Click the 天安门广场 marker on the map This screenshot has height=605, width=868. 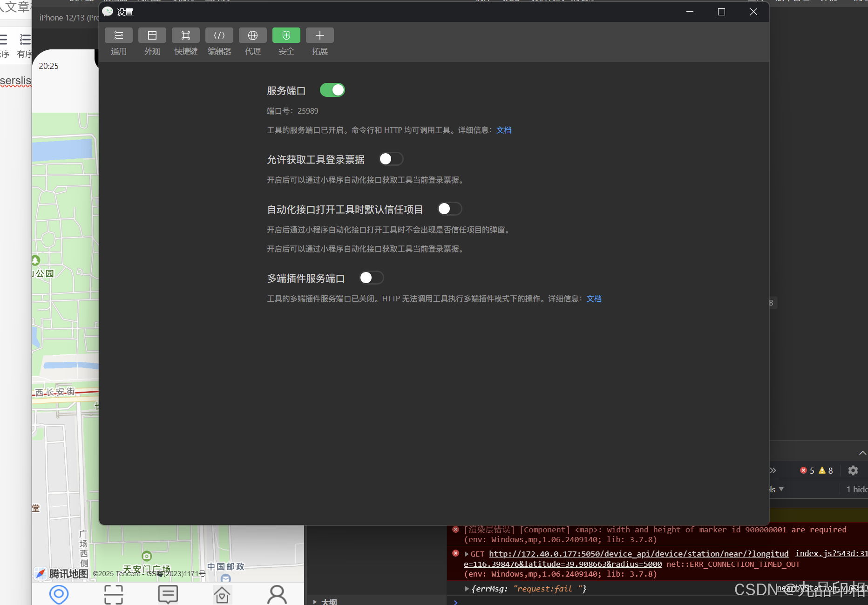[x=147, y=556]
